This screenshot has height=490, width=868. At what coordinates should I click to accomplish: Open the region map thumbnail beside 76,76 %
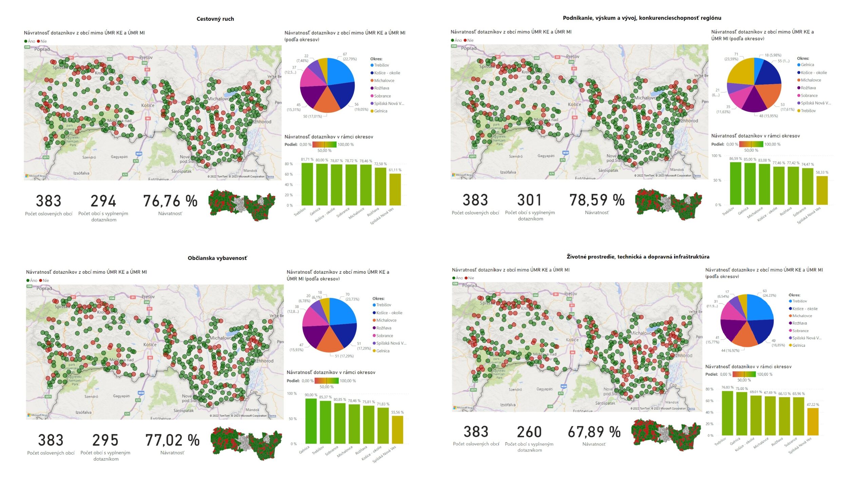click(242, 204)
